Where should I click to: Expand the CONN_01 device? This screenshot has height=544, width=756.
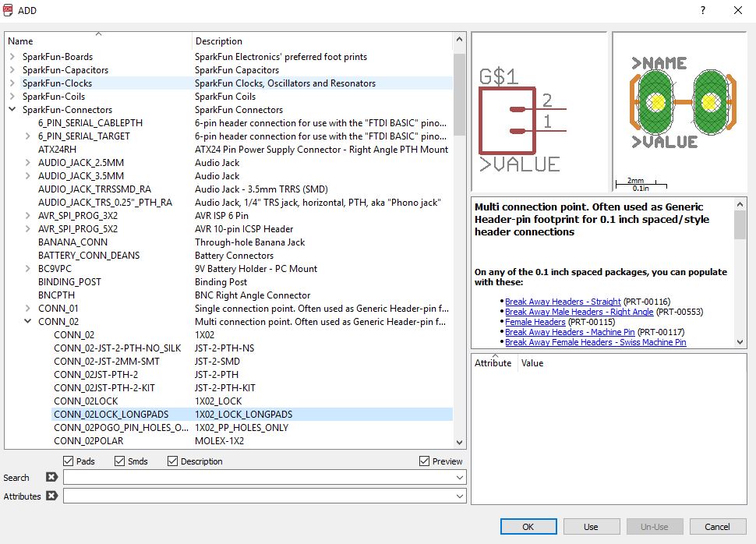28,308
